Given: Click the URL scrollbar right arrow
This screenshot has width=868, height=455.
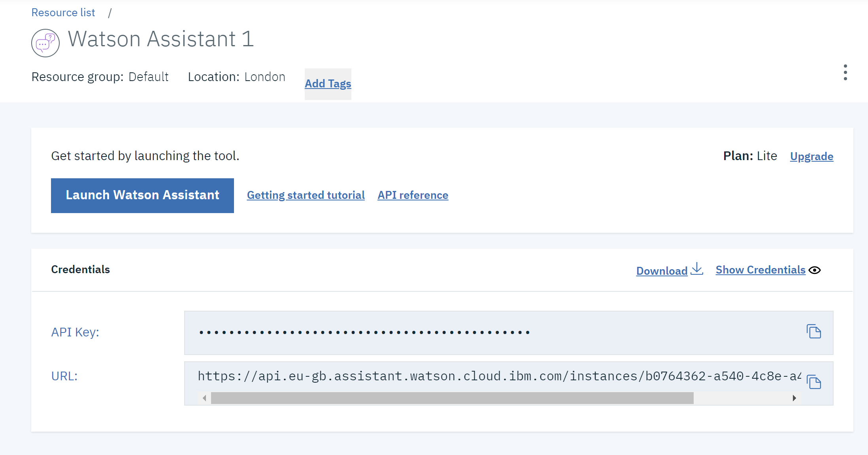Looking at the screenshot, I should [x=794, y=398].
